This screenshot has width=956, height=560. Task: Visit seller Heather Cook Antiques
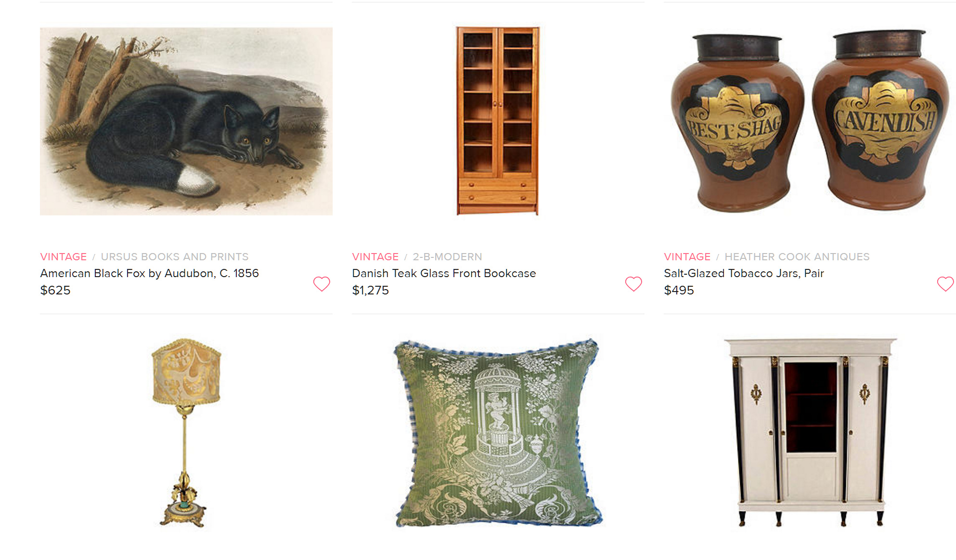click(797, 257)
